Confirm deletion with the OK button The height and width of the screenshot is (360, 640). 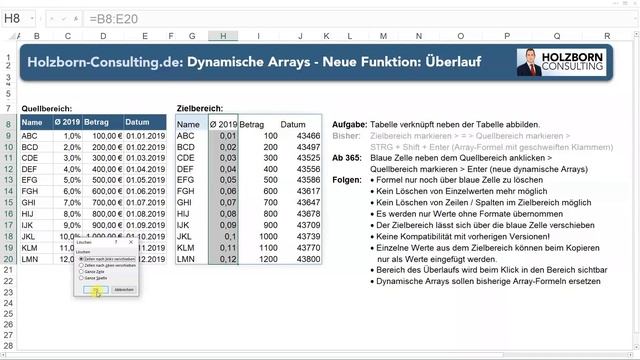coord(96,290)
